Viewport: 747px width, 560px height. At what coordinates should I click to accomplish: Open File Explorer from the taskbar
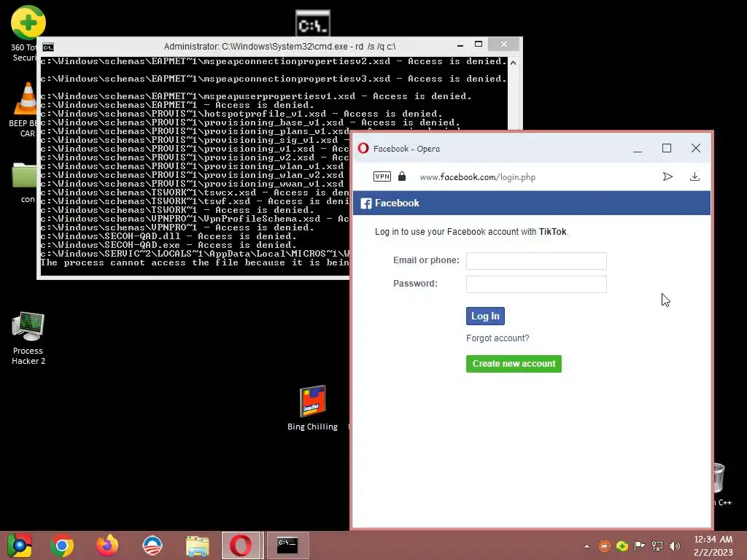197,545
